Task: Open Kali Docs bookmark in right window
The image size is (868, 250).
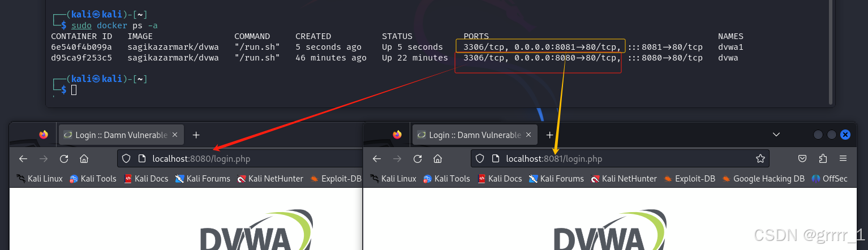Action: (500, 179)
